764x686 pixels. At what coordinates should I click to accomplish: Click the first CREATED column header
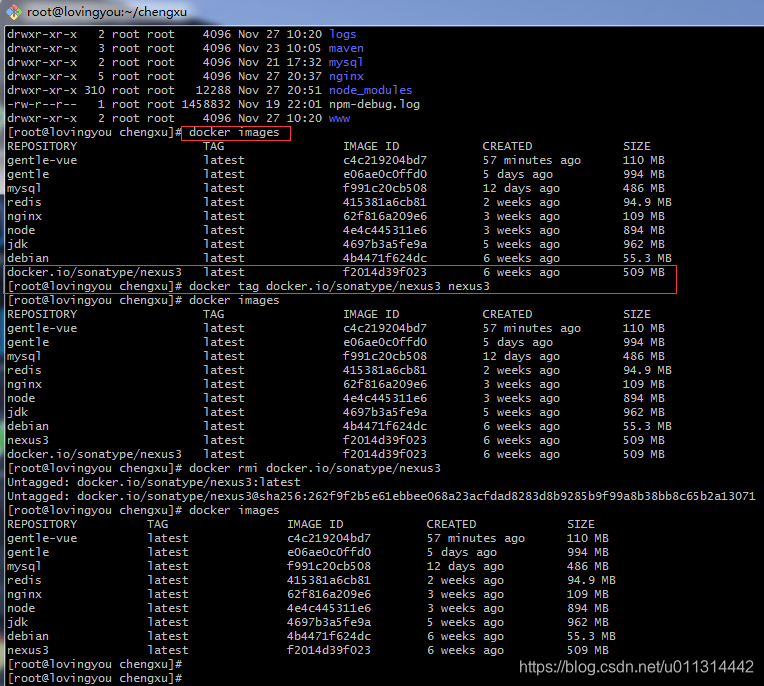507,146
